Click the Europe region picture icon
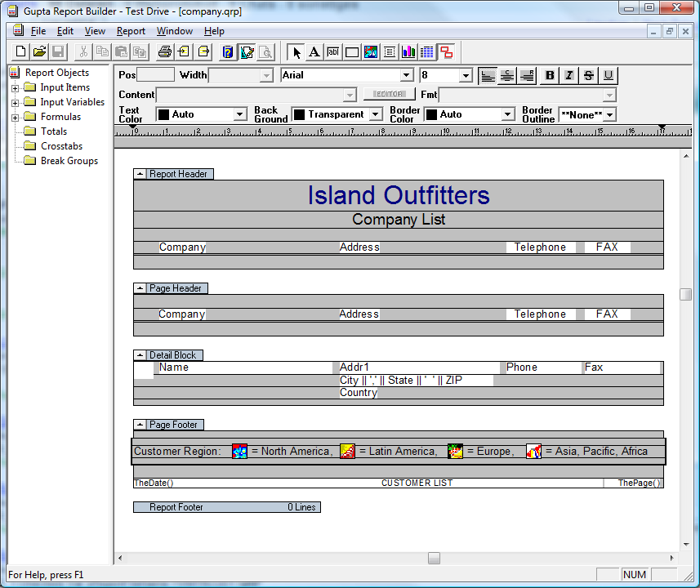 [x=455, y=452]
